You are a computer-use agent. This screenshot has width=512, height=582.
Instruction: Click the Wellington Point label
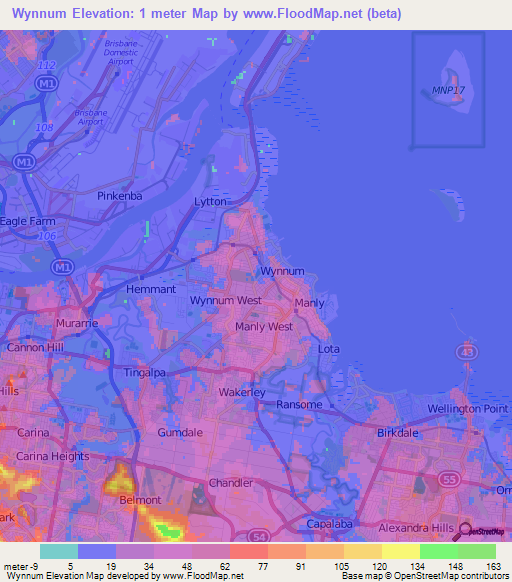click(x=467, y=409)
